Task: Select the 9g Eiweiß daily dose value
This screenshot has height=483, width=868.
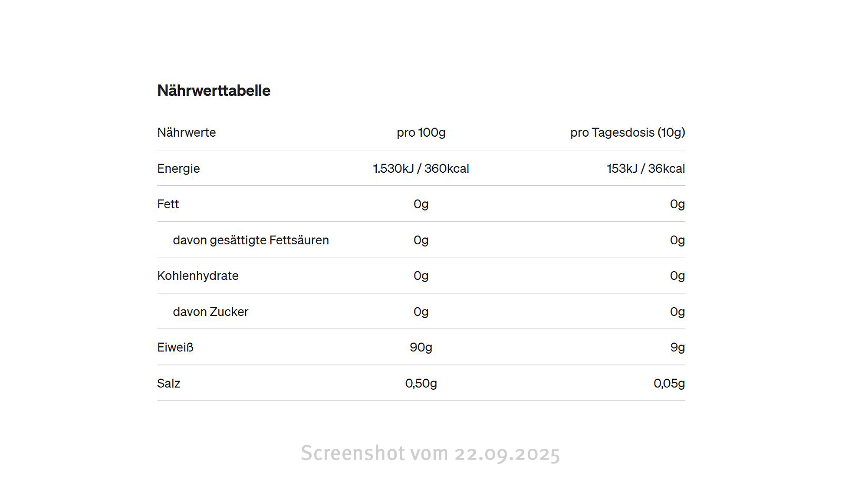Action: pos(677,347)
